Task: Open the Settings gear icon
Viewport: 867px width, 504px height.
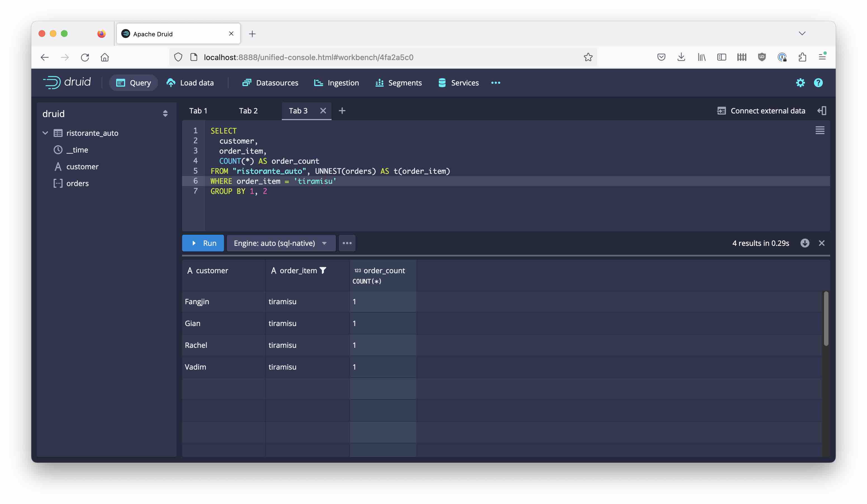Action: click(x=801, y=83)
